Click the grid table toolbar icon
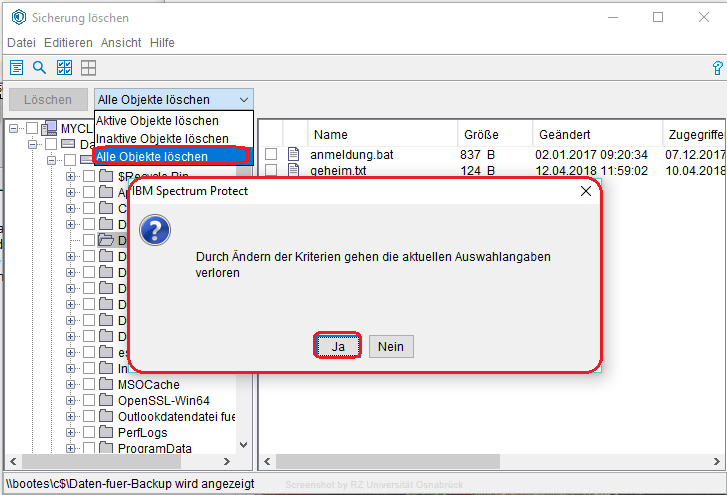Image resolution: width=727 pixels, height=495 pixels. (x=89, y=68)
